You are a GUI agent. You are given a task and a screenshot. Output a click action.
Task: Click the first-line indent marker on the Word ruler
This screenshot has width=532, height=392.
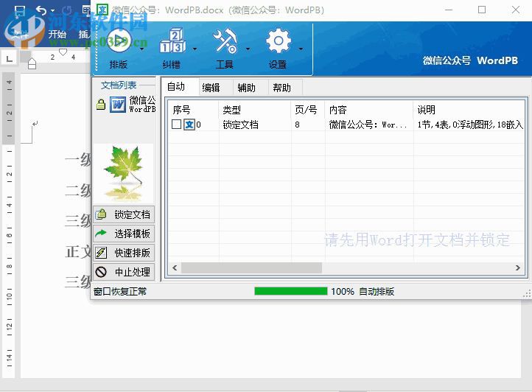click(63, 52)
